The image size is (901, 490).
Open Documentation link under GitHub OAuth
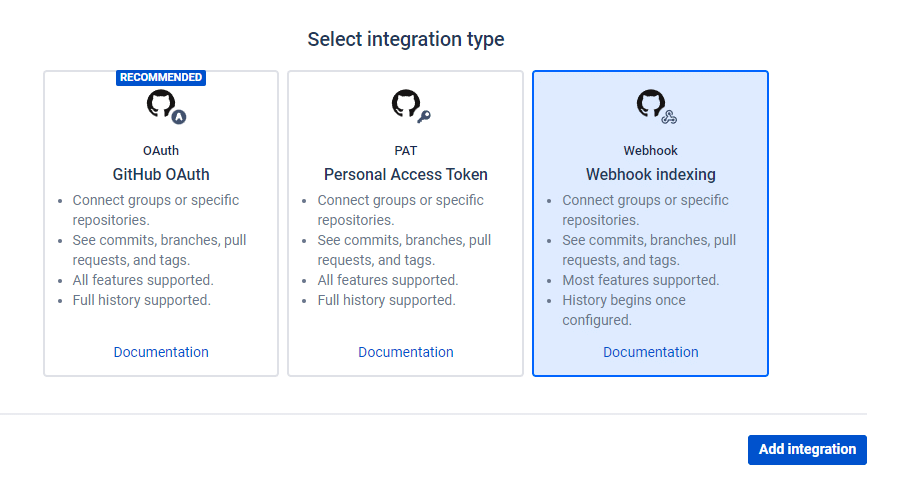(x=161, y=352)
